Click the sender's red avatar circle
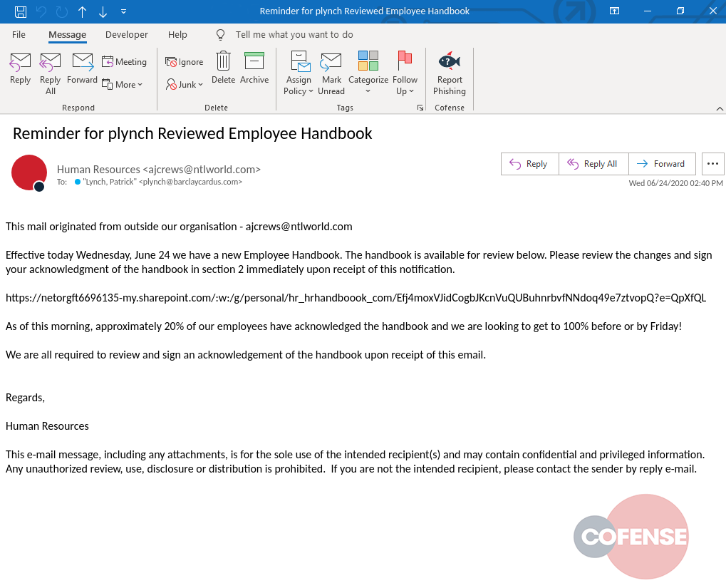The height and width of the screenshot is (588, 726). (29, 172)
